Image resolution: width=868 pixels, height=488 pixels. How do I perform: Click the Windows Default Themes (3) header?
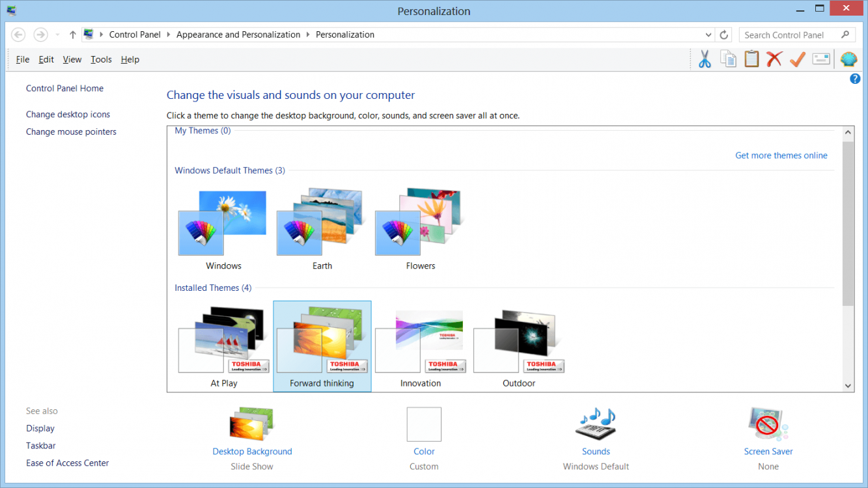pos(230,170)
